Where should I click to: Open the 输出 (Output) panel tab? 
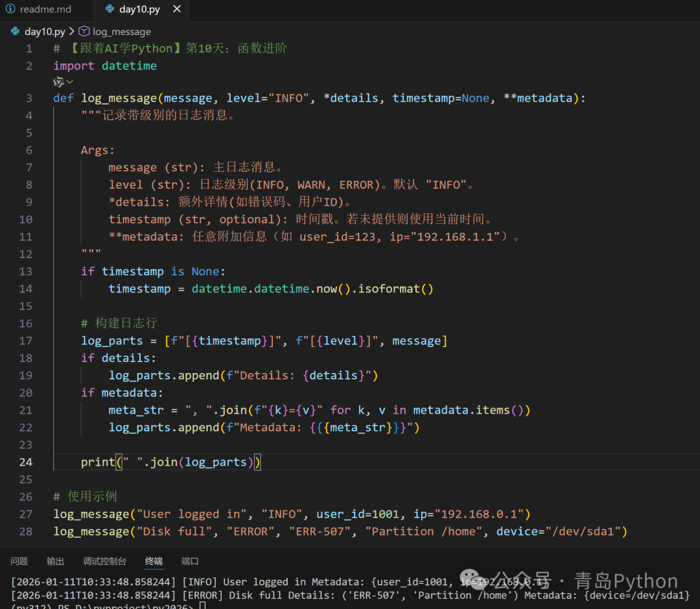[55, 561]
